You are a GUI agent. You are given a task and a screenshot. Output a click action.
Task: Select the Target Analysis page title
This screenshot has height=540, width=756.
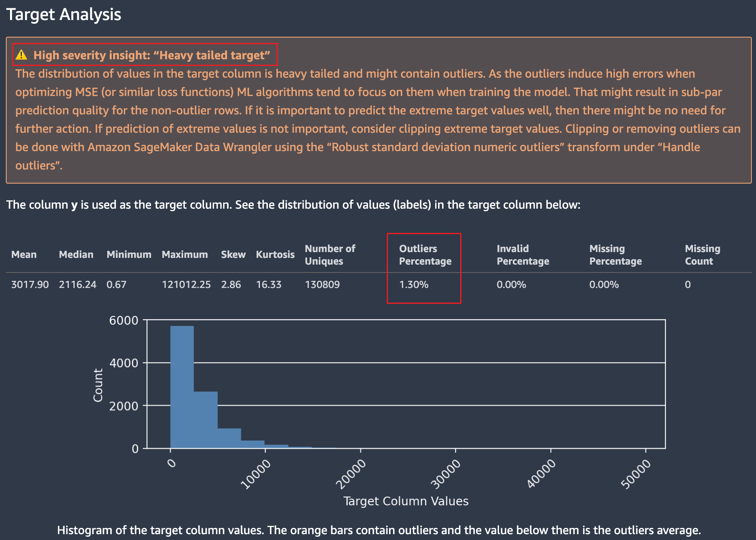pos(64,15)
